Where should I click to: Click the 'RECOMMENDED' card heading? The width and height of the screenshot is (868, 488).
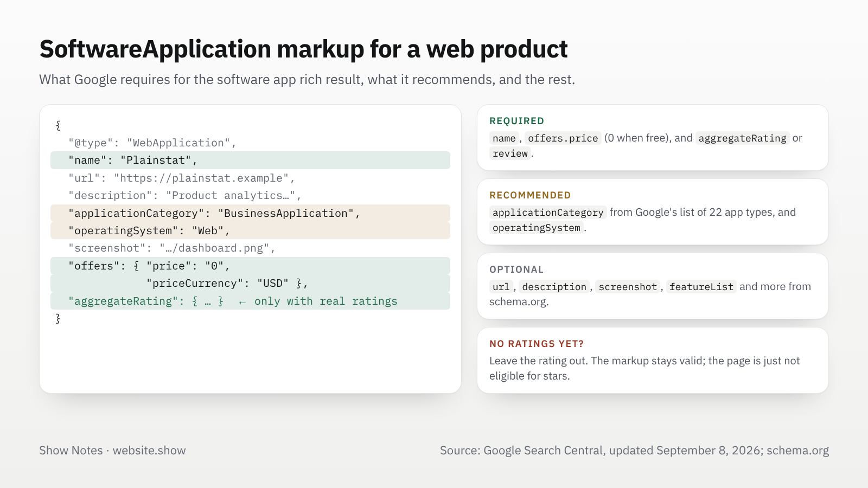point(530,195)
